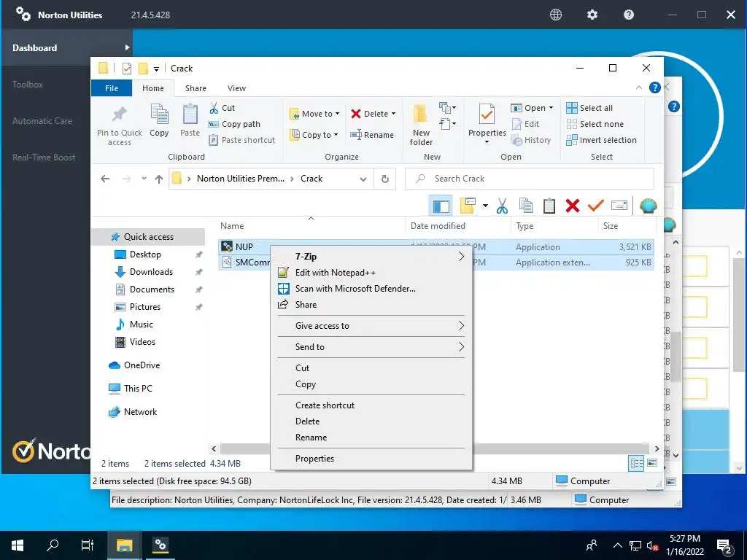Viewport: 747px width, 560px height.
Task: Switch to the Share ribbon tab
Action: pos(196,88)
